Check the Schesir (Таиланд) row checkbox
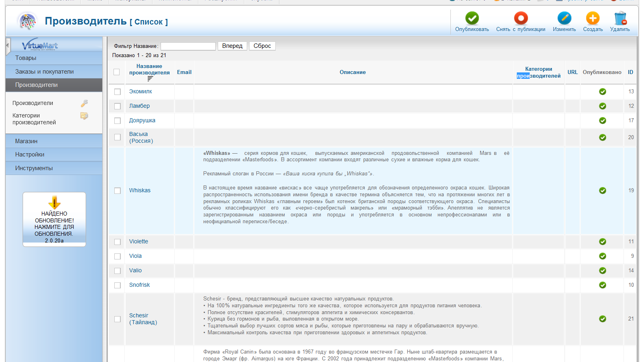Image resolution: width=644 pixels, height=362 pixels. coord(118,319)
